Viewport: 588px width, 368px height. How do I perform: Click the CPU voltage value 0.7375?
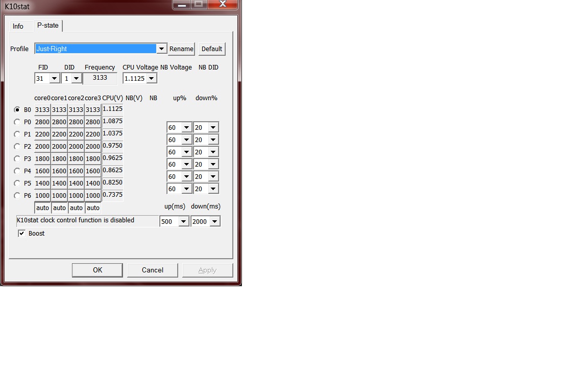pyautogui.click(x=112, y=195)
